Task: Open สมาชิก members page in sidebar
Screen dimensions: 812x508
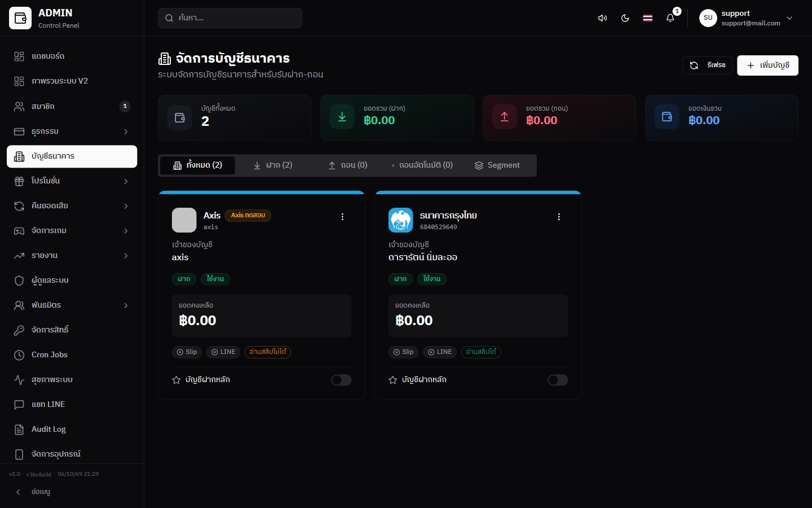Action: (72, 107)
